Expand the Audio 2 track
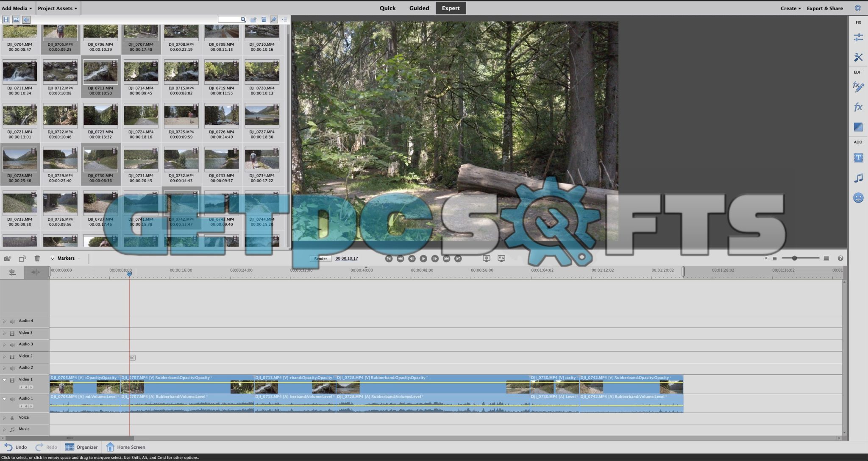The image size is (868, 461). (x=4, y=368)
